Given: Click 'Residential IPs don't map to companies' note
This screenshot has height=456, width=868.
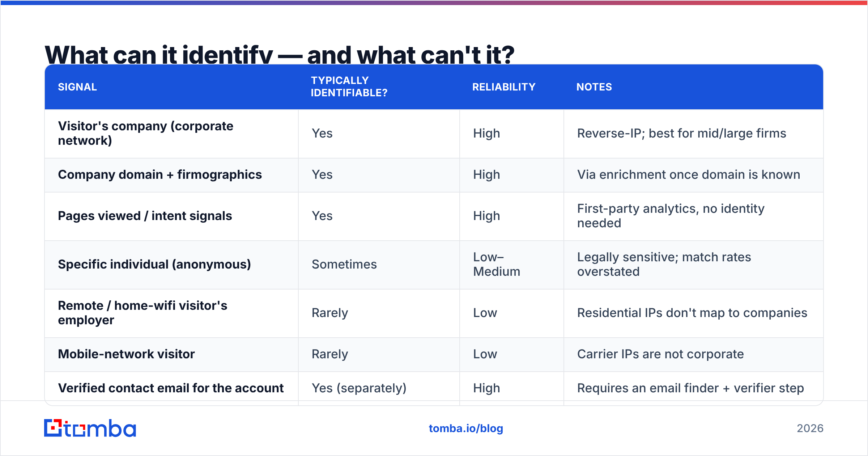Looking at the screenshot, I should tap(692, 313).
